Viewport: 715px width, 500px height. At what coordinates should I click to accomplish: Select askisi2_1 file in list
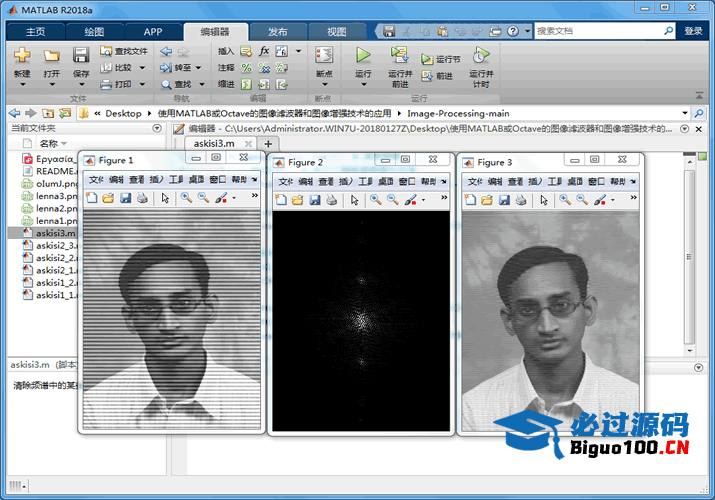click(49, 270)
